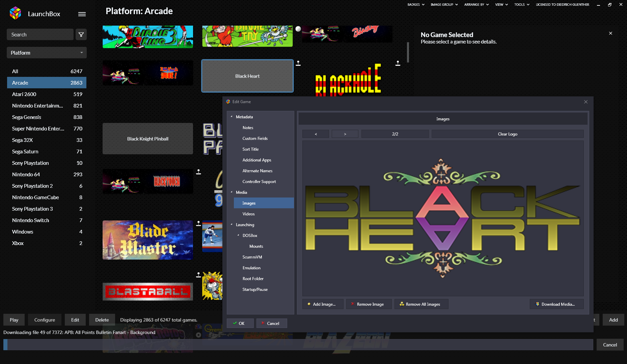Collapse the Media tree node
The width and height of the screenshot is (627, 364).
click(x=231, y=192)
